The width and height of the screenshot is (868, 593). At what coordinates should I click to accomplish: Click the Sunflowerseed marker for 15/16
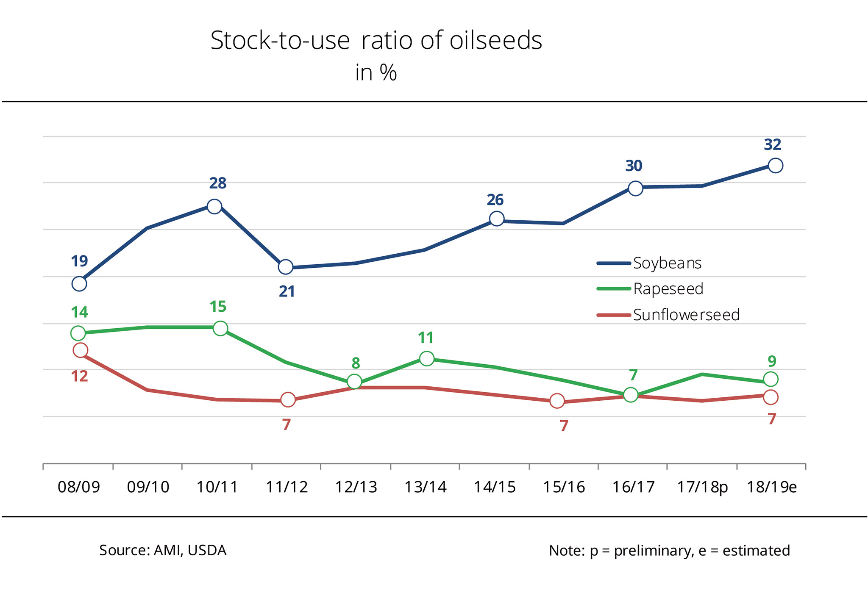click(557, 401)
